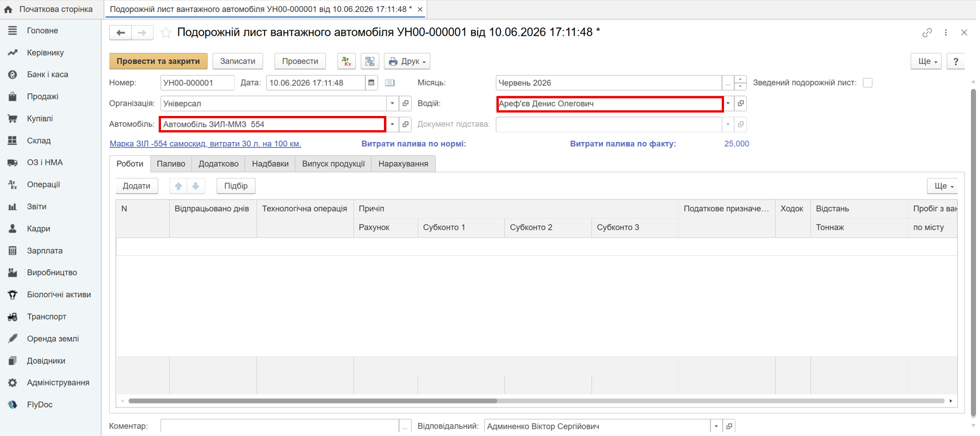Open the Біологічні активи section

coord(59,294)
